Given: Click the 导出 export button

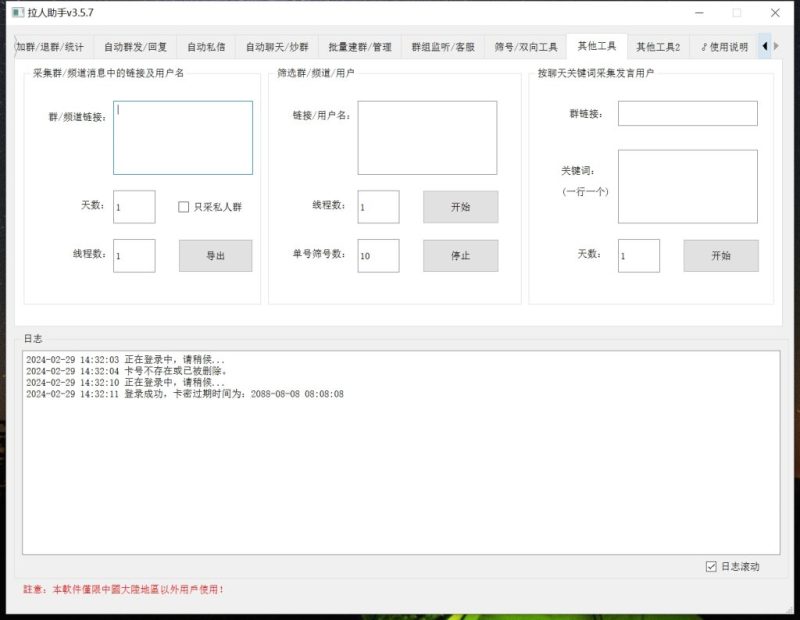Looking at the screenshot, I should pos(216,256).
